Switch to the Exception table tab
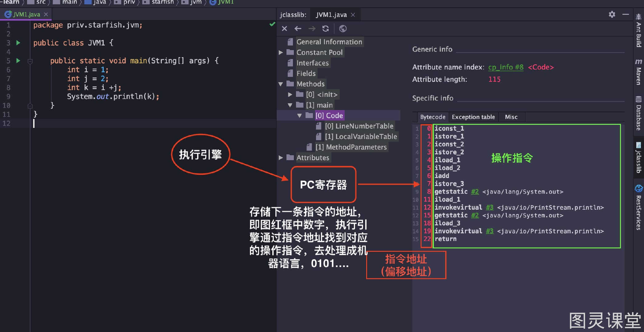 point(473,117)
